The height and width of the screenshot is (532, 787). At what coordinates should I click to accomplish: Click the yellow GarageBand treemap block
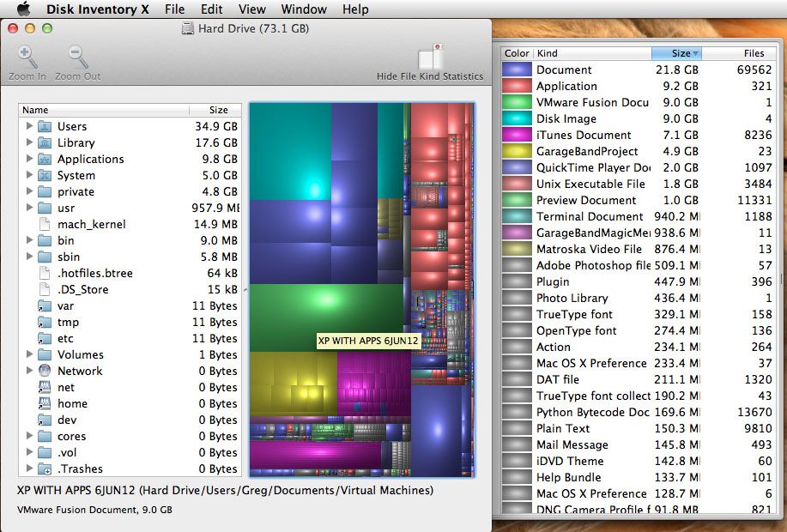click(x=294, y=384)
